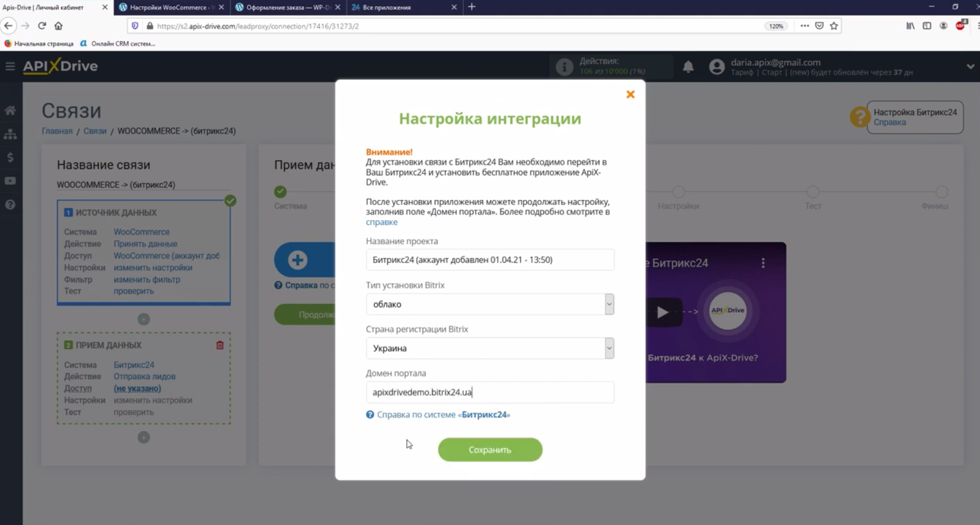The image size is (980, 525).
Task: Open the Справка по системе Битрикс24 link
Action: pyautogui.click(x=443, y=415)
